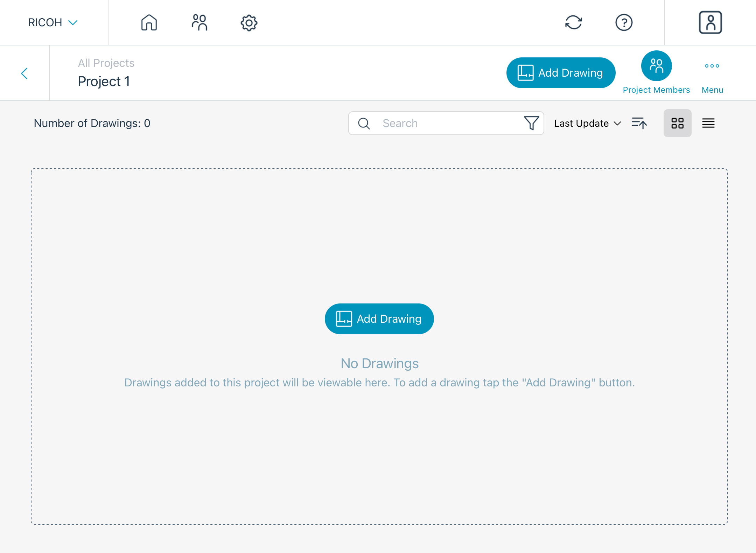This screenshot has width=756, height=553.
Task: Open the filter funnel icon
Action: point(531,123)
